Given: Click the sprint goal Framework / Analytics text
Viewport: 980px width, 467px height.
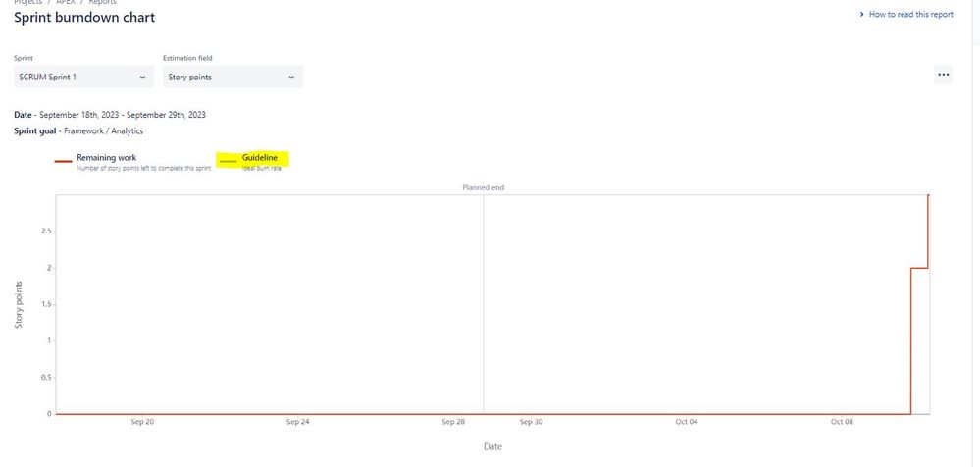Looking at the screenshot, I should click(104, 131).
